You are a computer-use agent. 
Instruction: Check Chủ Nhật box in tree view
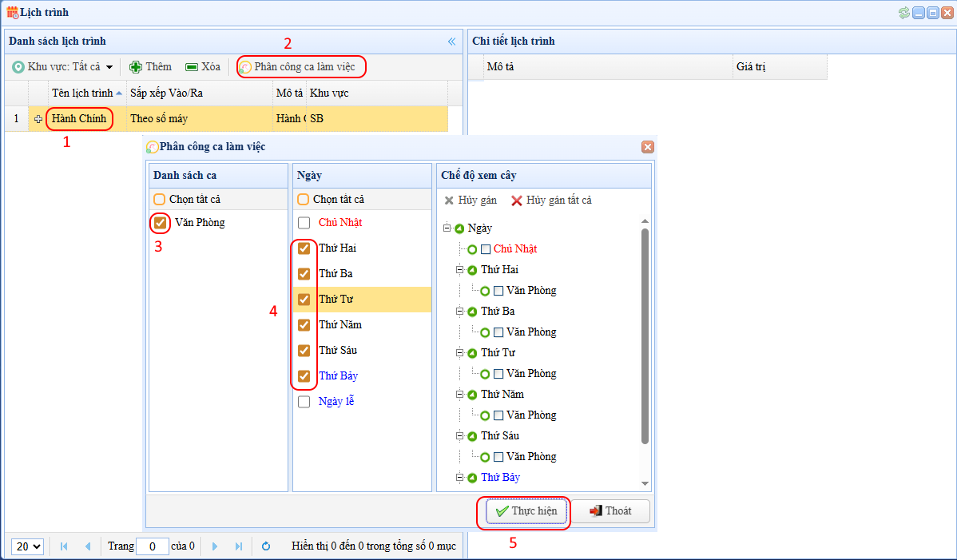(486, 249)
